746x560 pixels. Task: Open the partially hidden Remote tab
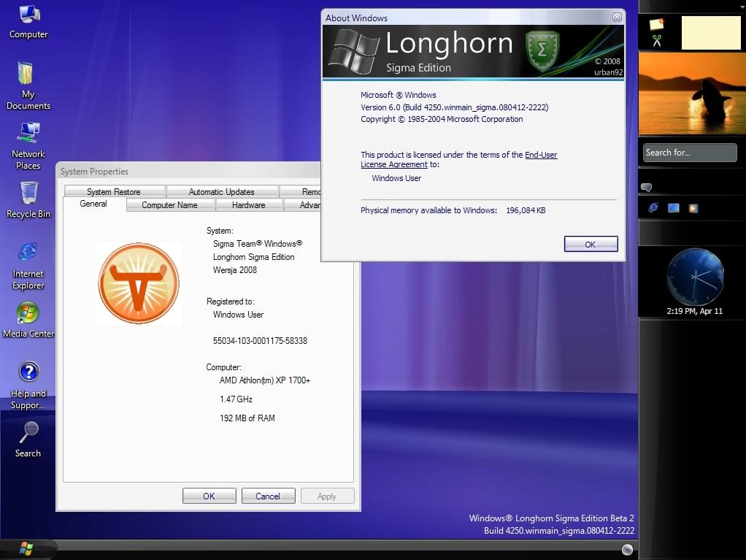(x=300, y=191)
